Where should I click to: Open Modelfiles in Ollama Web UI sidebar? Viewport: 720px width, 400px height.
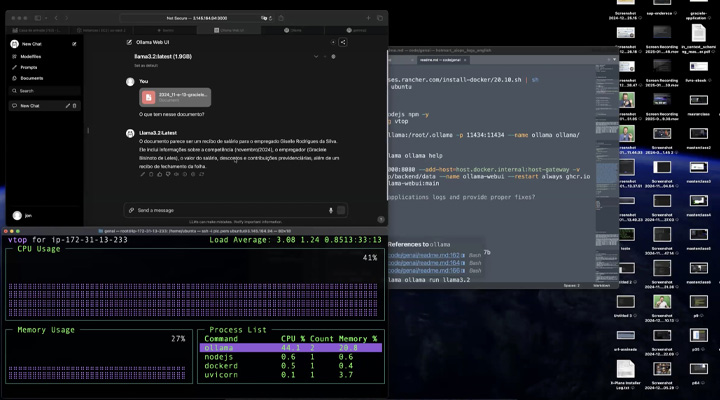30,56
